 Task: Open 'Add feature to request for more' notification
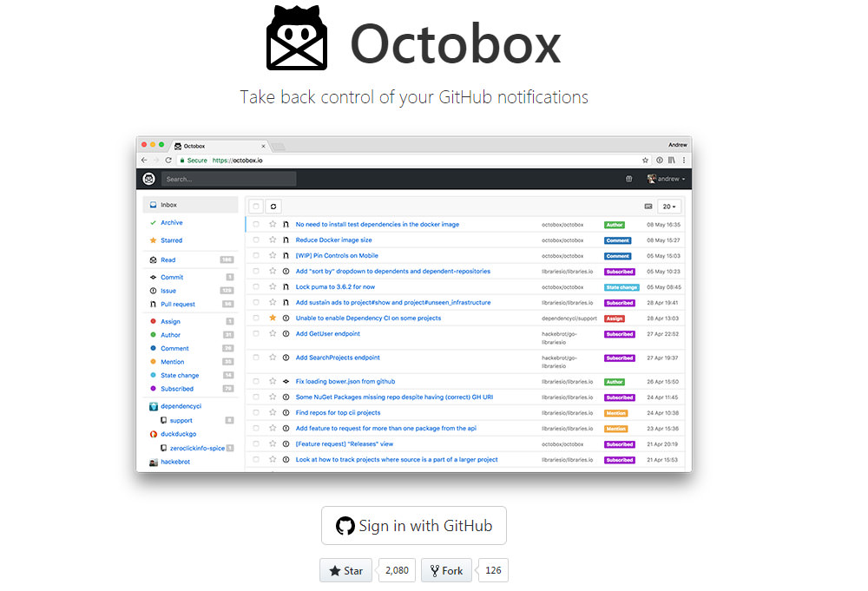pyautogui.click(x=386, y=429)
